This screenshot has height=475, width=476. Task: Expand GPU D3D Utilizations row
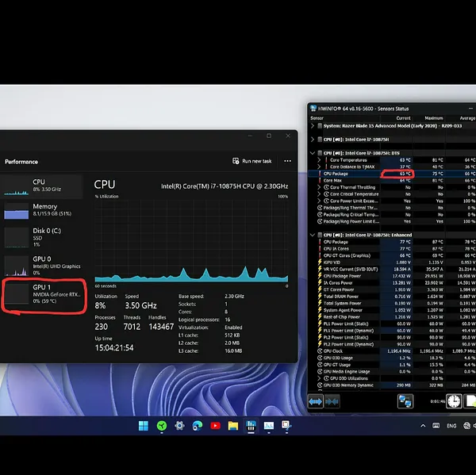pos(319,378)
